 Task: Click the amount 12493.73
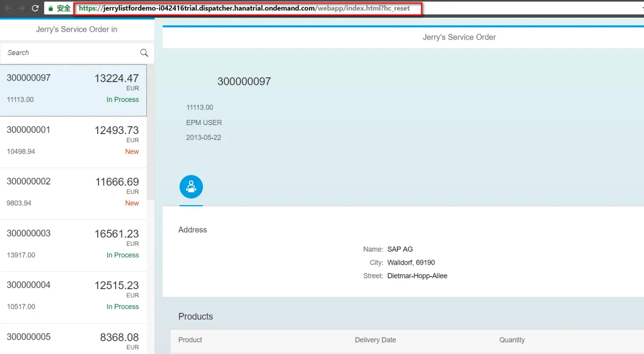(116, 130)
